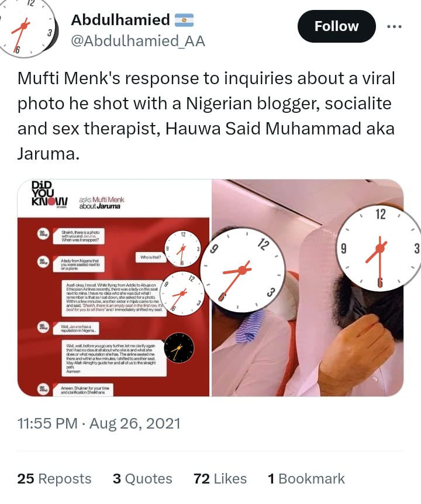Open the right airplane photo image

coord(308,288)
